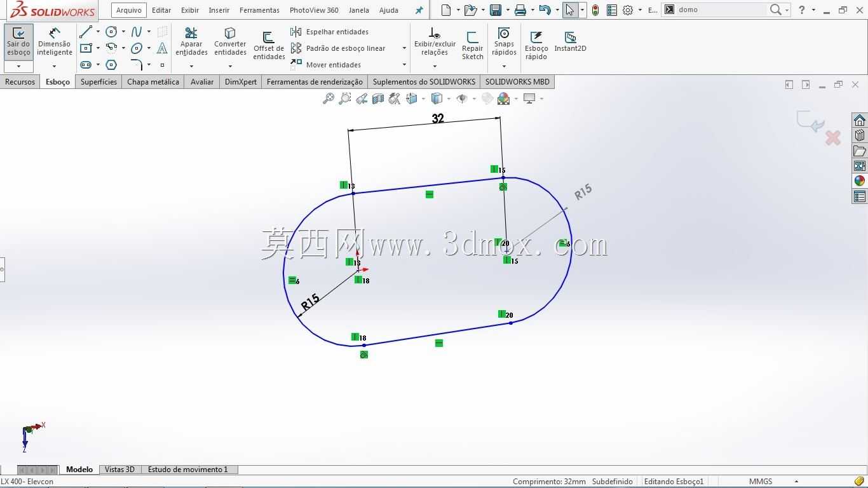This screenshot has height=488, width=868.
Task: Click the Sair do esboço button
Action: click(18, 42)
